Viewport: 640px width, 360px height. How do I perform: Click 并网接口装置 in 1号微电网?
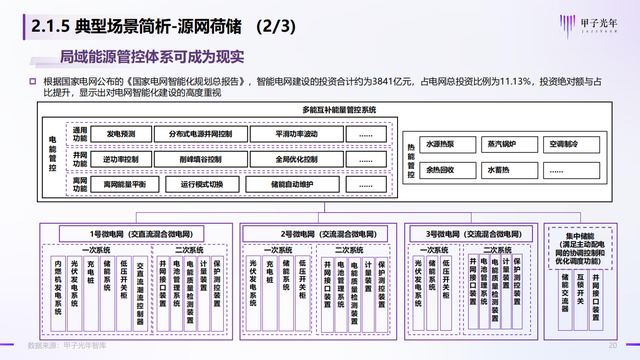pos(163,293)
